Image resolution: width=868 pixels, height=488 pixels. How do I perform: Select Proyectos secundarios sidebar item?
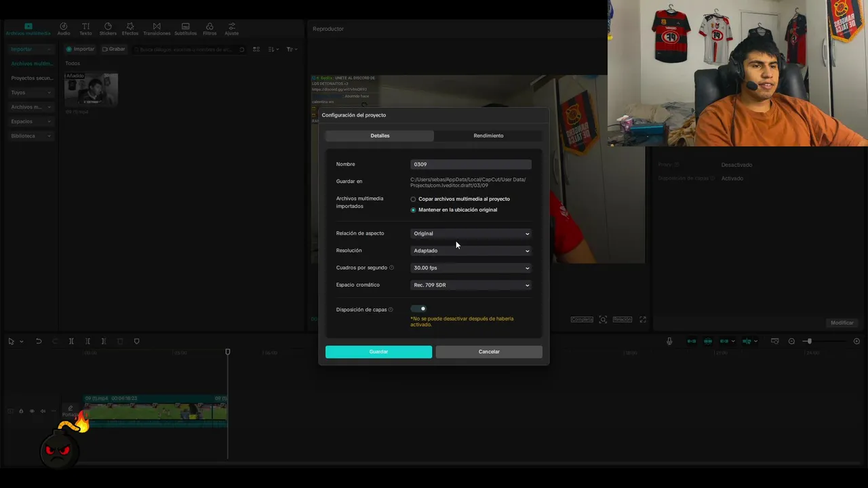point(31,78)
